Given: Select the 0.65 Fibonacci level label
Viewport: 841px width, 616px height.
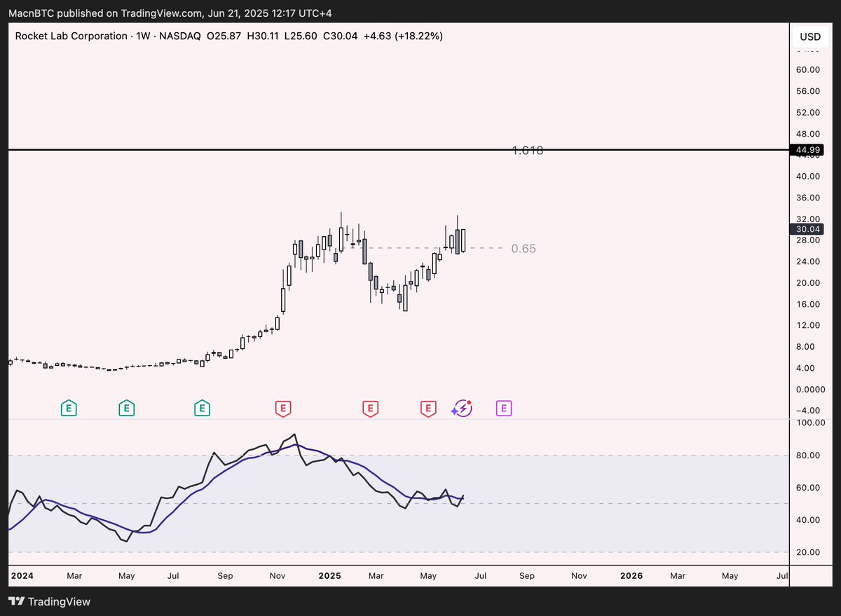Looking at the screenshot, I should (524, 249).
